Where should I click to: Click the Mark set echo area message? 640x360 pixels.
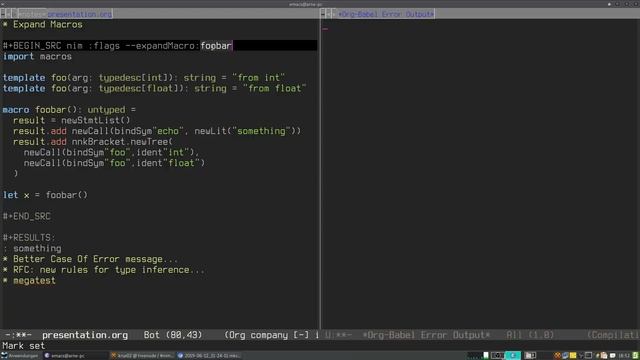(24, 346)
